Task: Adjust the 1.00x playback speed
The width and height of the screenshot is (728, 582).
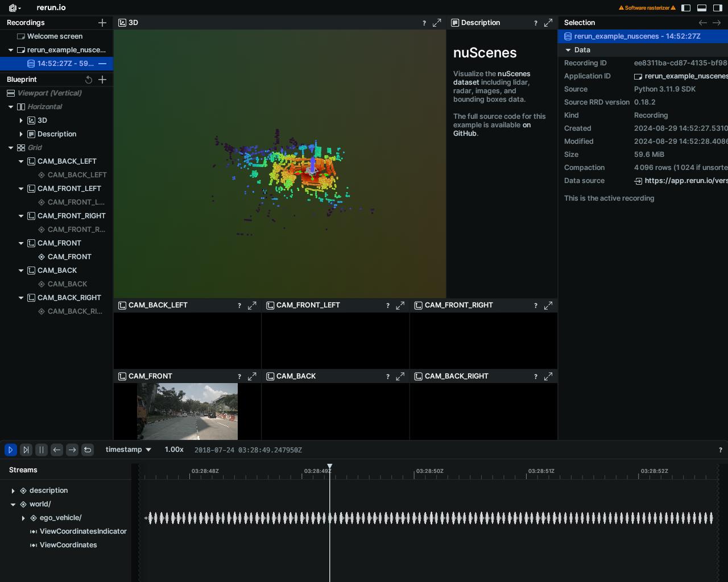Action: point(174,450)
